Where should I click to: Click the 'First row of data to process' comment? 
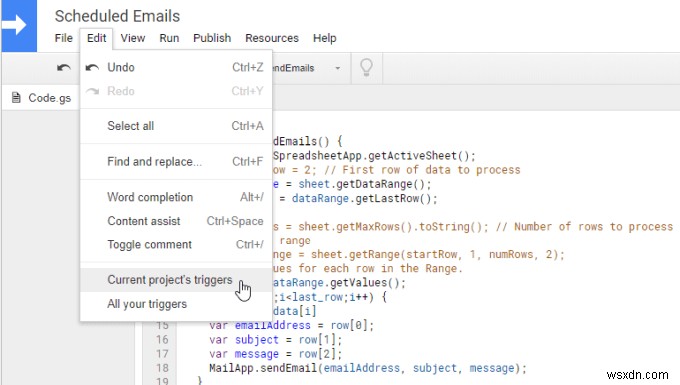tap(423, 170)
